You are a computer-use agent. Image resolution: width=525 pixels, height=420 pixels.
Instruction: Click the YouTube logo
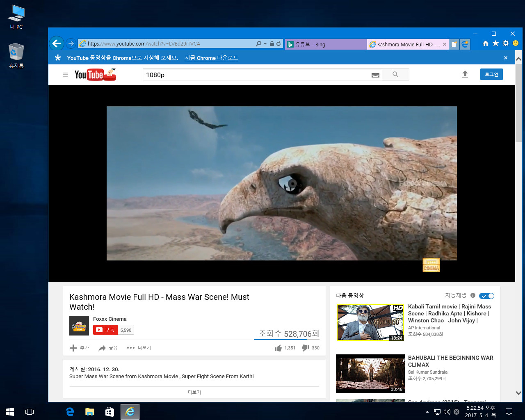point(95,74)
